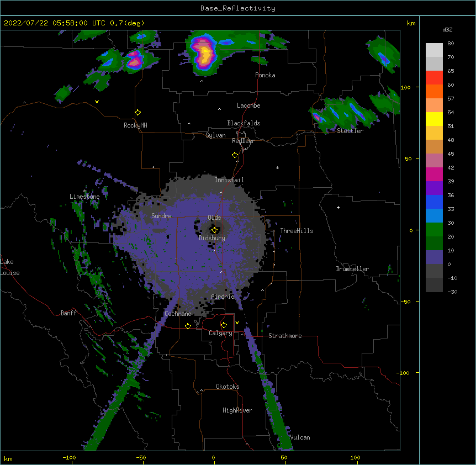Click the yellow 51 dBZ color swatch

pyautogui.click(x=434, y=119)
